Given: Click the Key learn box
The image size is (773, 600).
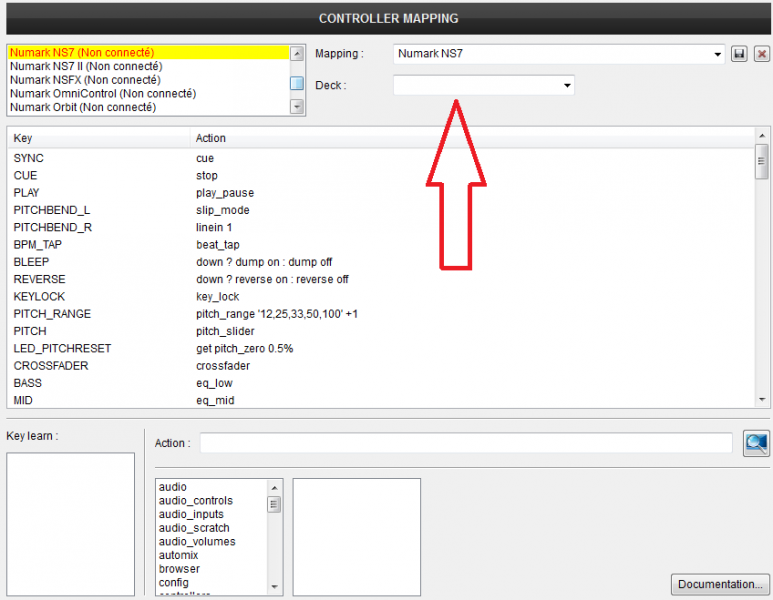Looking at the screenshot, I should pyautogui.click(x=70, y=524).
